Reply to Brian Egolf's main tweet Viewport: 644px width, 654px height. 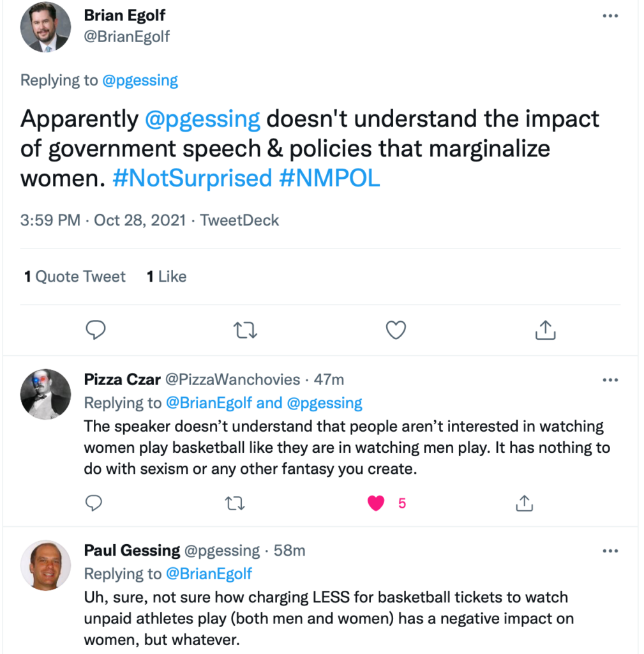[95, 330]
